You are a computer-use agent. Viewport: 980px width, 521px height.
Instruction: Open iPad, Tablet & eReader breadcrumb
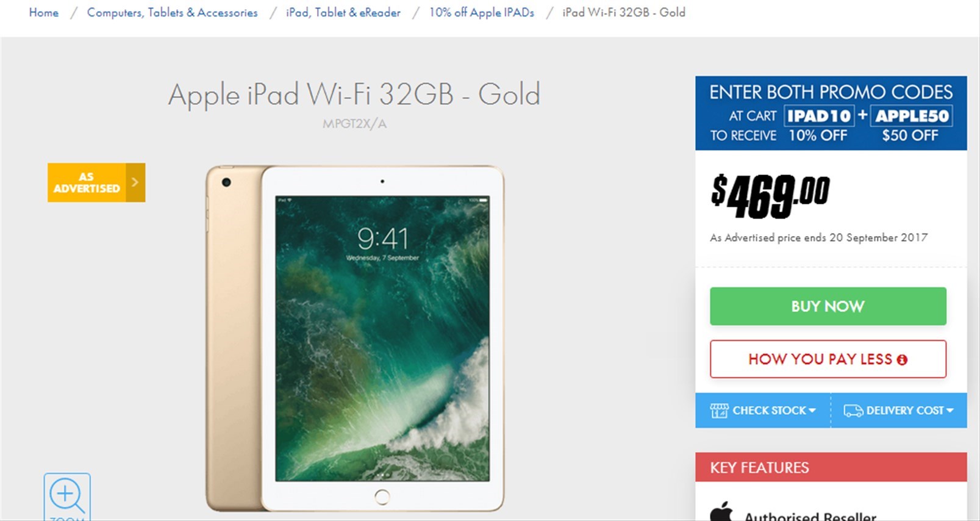[x=343, y=12]
